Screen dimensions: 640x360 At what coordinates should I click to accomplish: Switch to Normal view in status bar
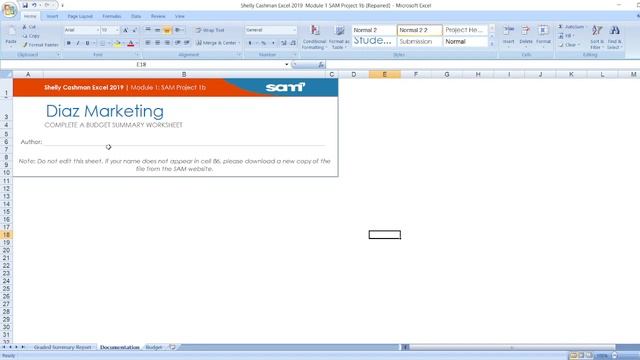point(573,356)
